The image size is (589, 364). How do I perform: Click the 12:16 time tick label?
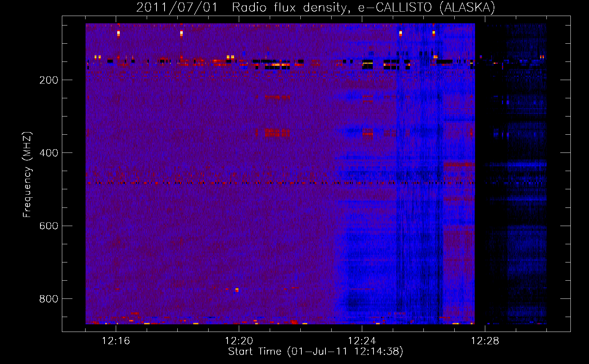116,341
